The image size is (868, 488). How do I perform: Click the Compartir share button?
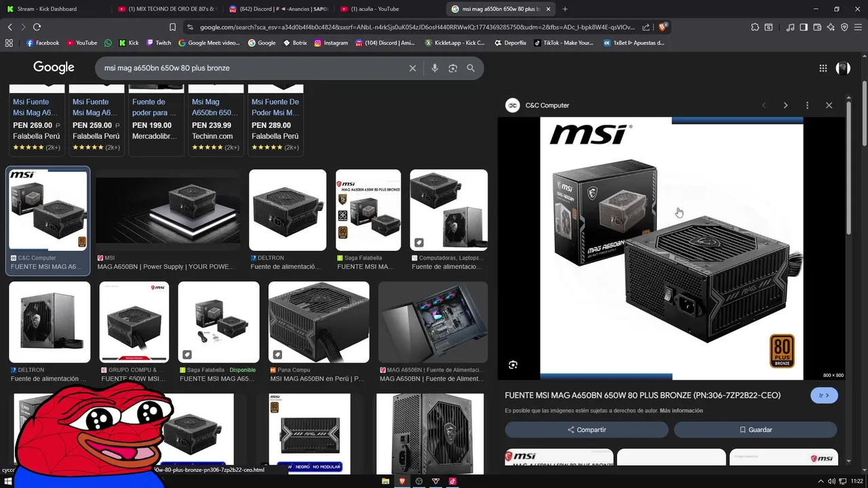587,430
